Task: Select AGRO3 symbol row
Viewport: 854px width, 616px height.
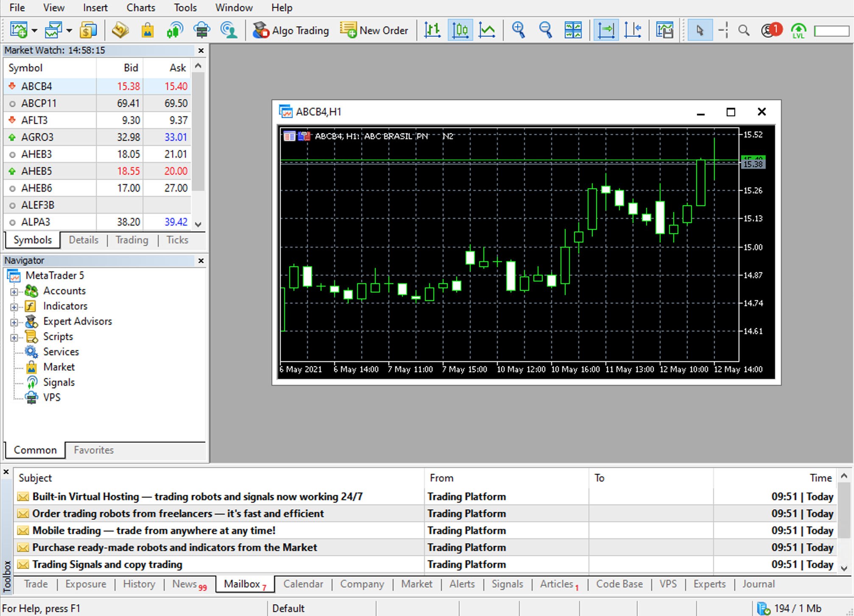Action: [x=97, y=137]
